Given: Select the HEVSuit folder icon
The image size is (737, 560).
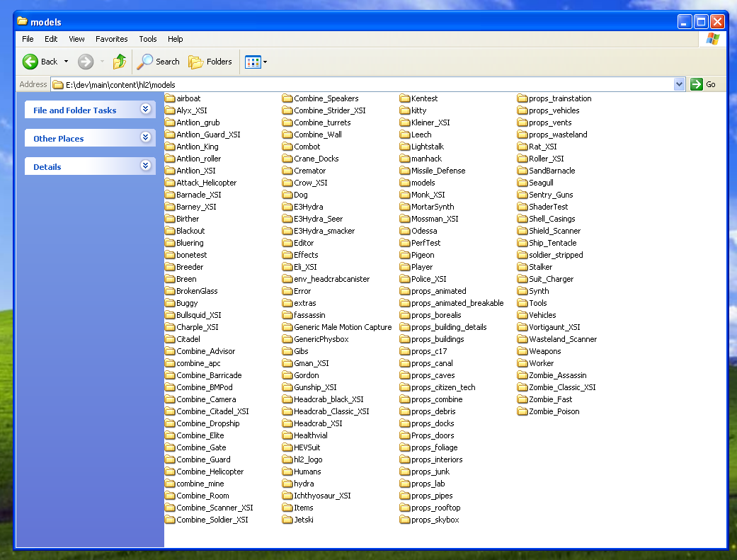Looking at the screenshot, I should pyautogui.click(x=287, y=447).
